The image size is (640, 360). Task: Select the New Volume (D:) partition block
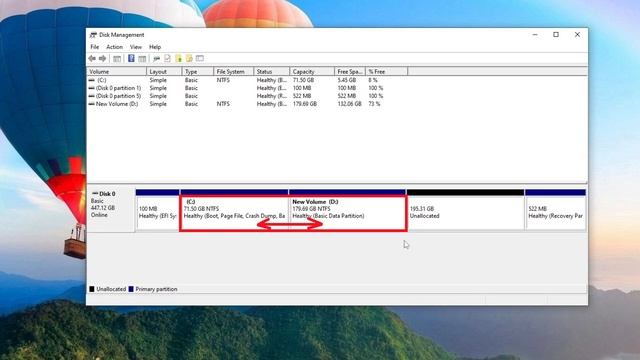pos(347,209)
